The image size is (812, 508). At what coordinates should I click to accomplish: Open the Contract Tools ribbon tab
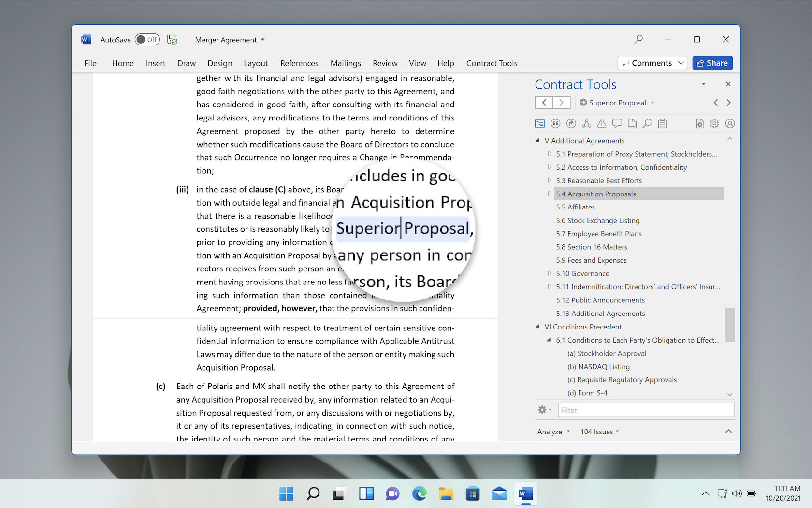coord(492,63)
